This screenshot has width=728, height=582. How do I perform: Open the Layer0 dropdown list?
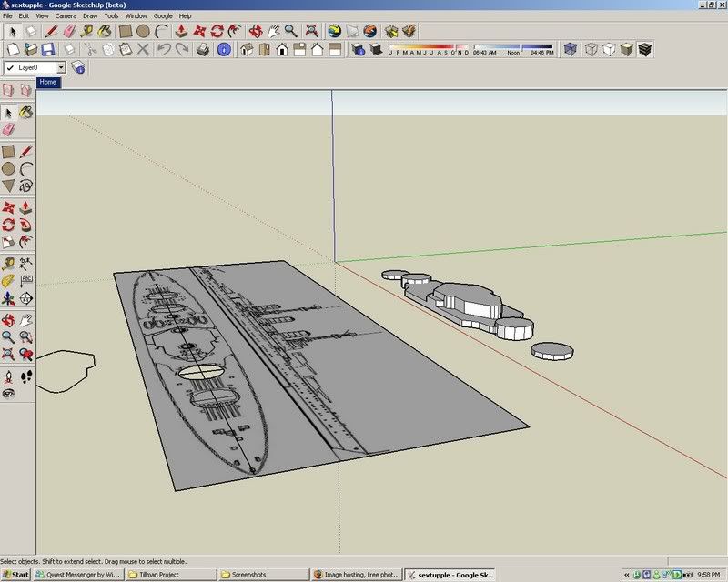61,68
